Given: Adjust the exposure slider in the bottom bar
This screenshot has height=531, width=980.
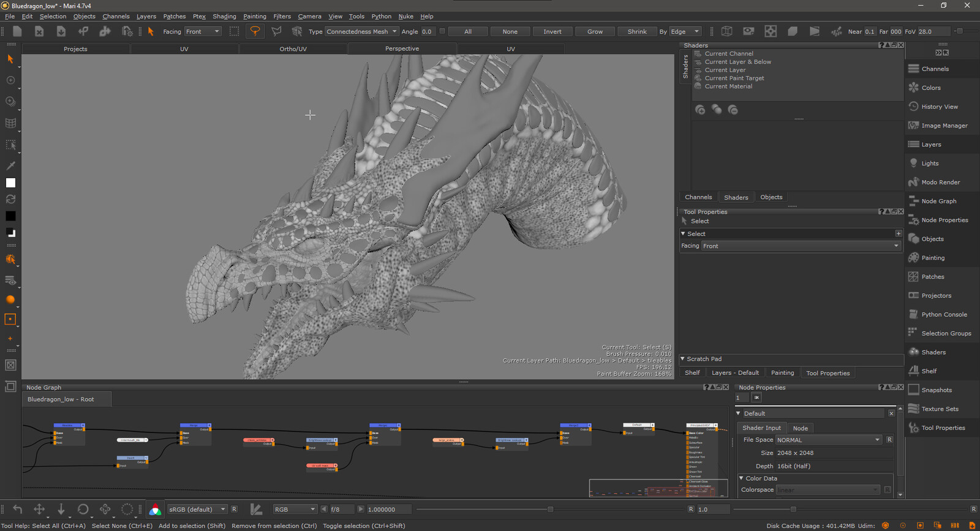Looking at the screenshot, I should click(x=550, y=510).
